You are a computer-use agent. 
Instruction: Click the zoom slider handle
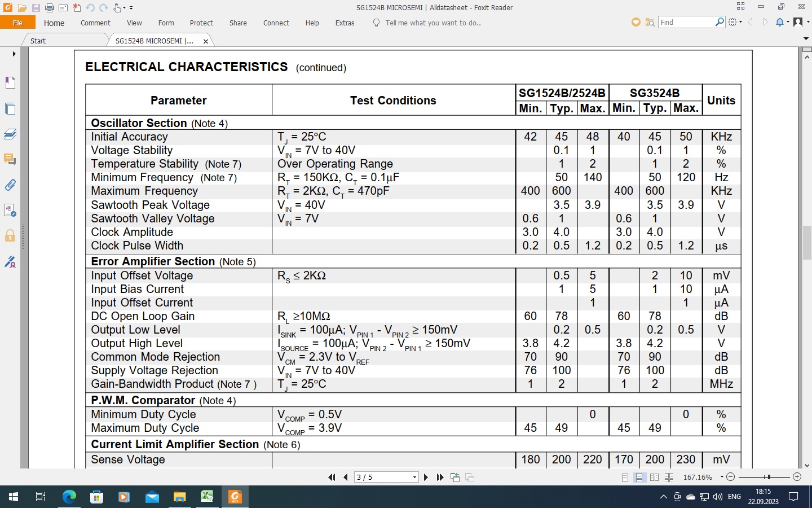[768, 478]
